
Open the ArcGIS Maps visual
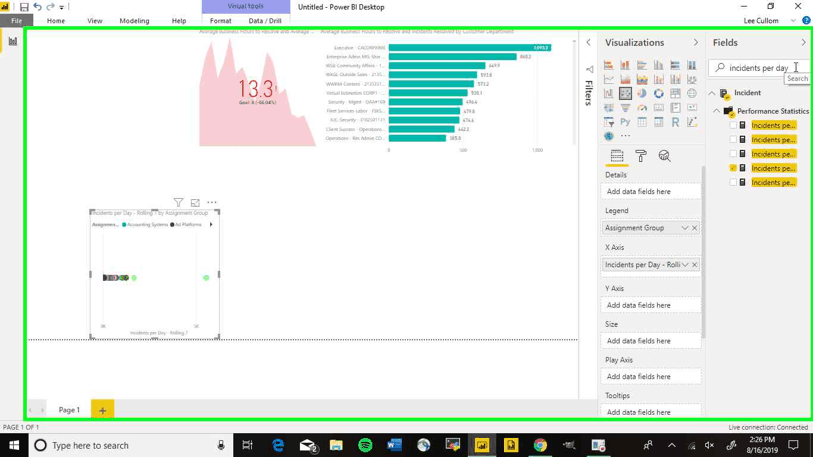[x=608, y=136]
